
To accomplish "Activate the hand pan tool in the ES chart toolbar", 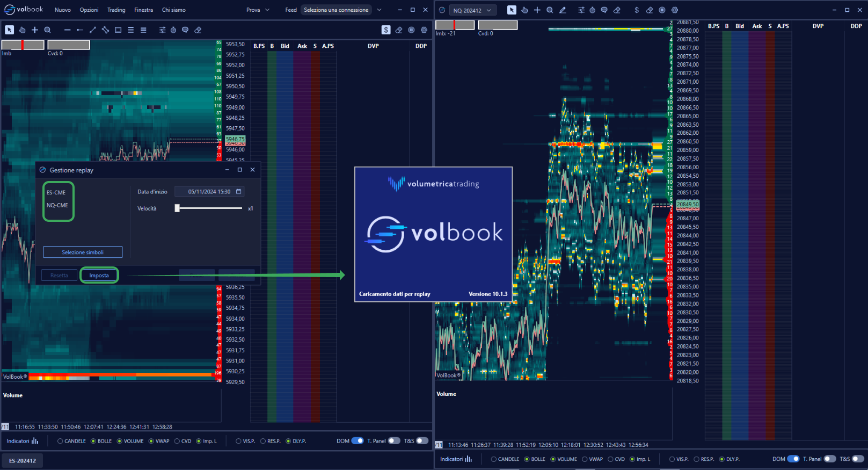I will pyautogui.click(x=22, y=30).
